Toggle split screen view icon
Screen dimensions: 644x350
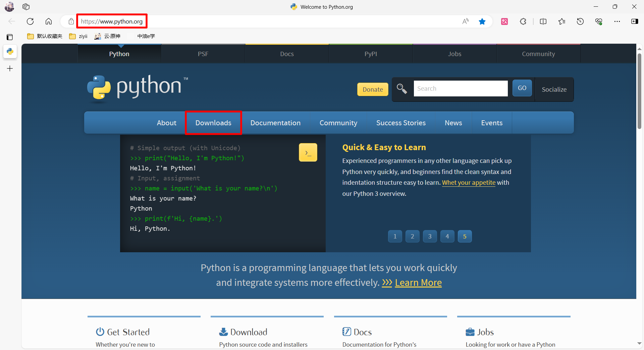tap(543, 21)
